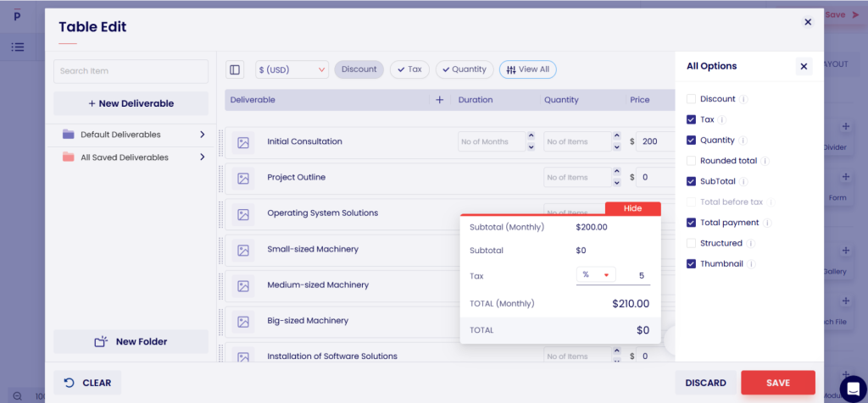
Task: Increase Project Outline quantity
Action: (x=617, y=172)
